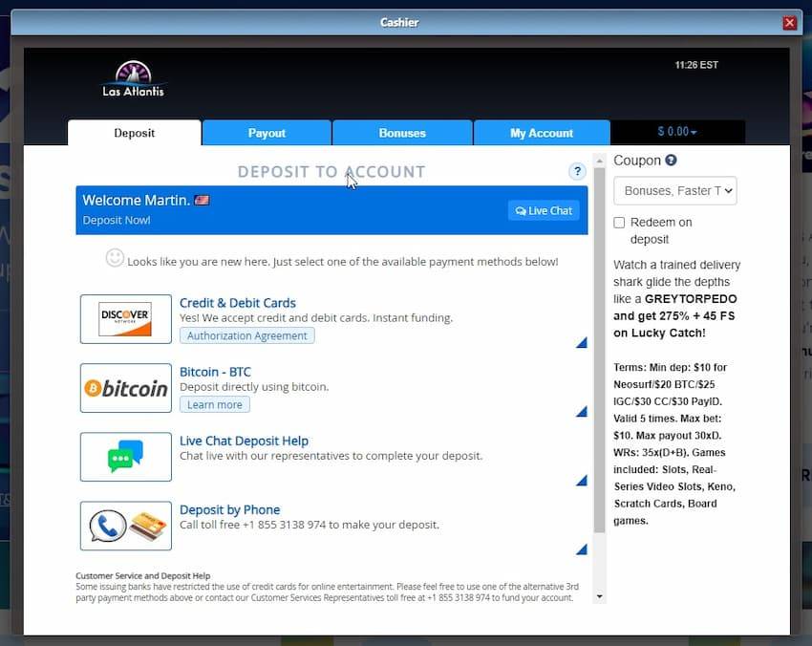This screenshot has width=812, height=646.
Task: Open the Live Chat Deposit Help icon
Action: 125,457
